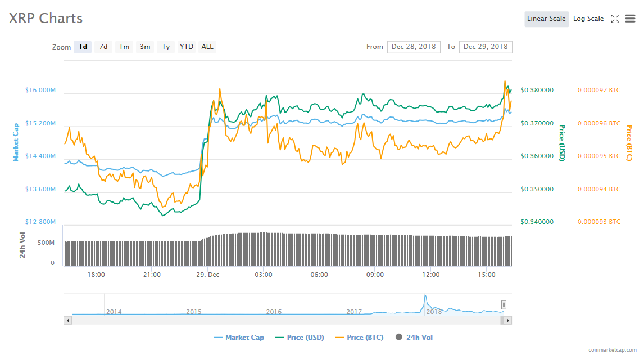This screenshot has height=359, width=644.
Task: Click the 2015 label in the navigator
Action: (x=193, y=312)
